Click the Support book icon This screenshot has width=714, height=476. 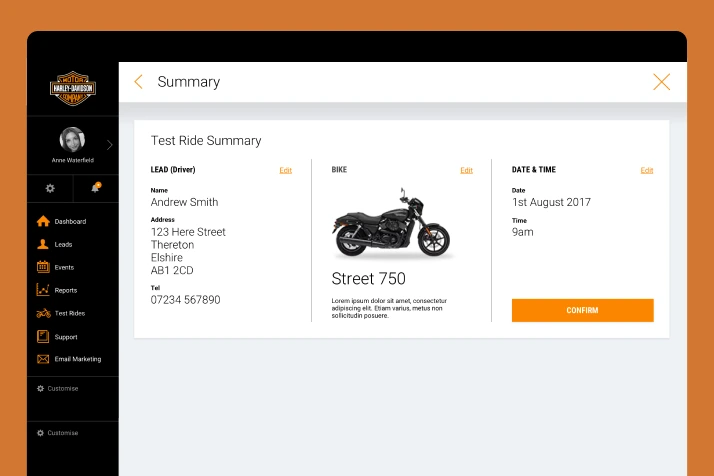[x=43, y=337]
